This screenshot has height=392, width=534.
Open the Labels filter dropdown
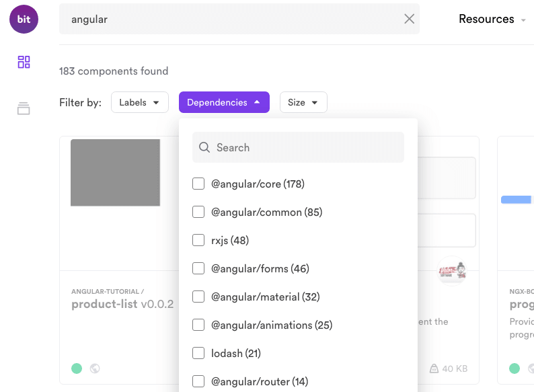point(140,102)
